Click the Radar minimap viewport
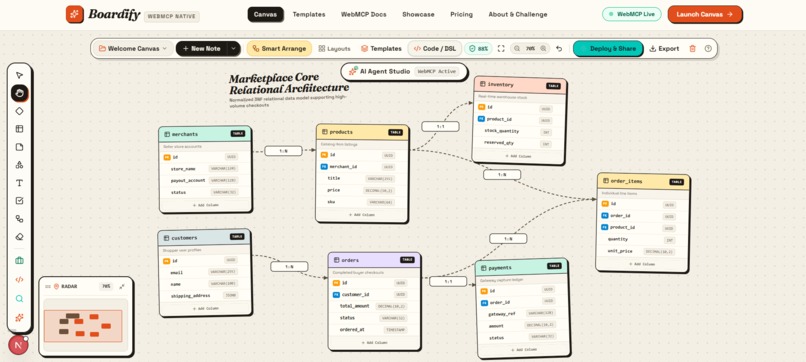The image size is (806, 362). pos(83,326)
